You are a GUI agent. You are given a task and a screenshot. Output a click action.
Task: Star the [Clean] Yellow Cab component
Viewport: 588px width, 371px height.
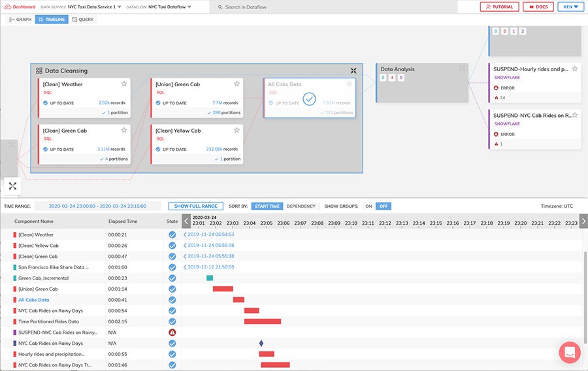pyautogui.click(x=237, y=130)
